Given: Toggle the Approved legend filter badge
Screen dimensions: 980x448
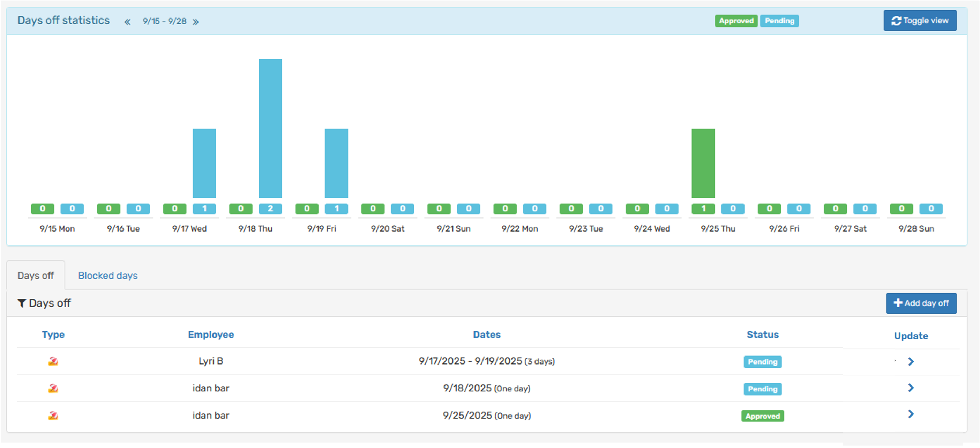Looking at the screenshot, I should coord(736,21).
